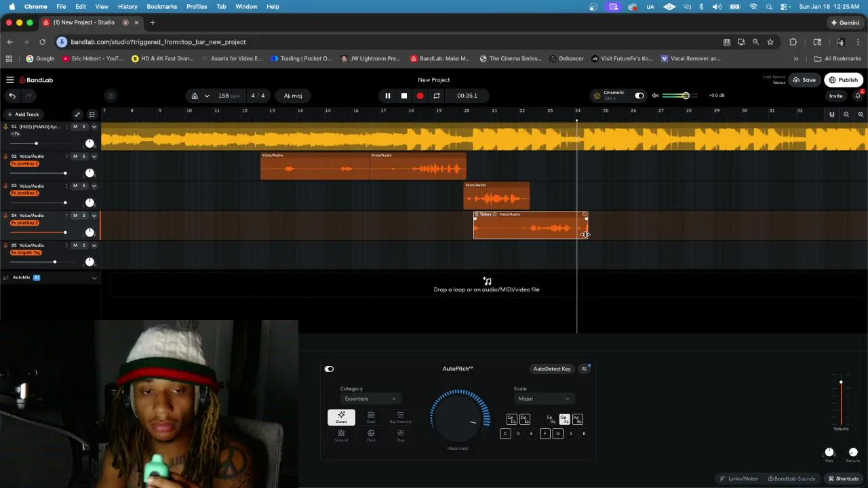Screen dimensions: 868x488
Task: Expand track 01 chevron
Action: click(x=94, y=127)
